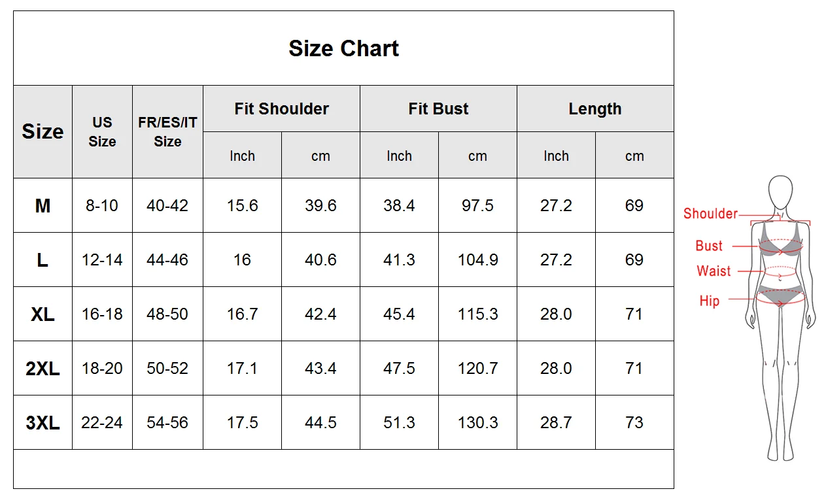828x504 pixels.
Task: Click the US Size header cell
Action: pos(102,131)
